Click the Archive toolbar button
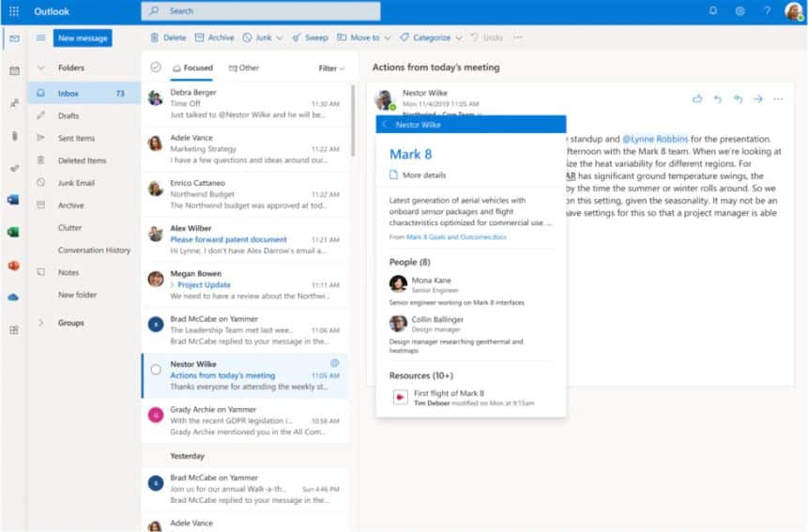Image resolution: width=808 pixels, height=532 pixels. [214, 38]
